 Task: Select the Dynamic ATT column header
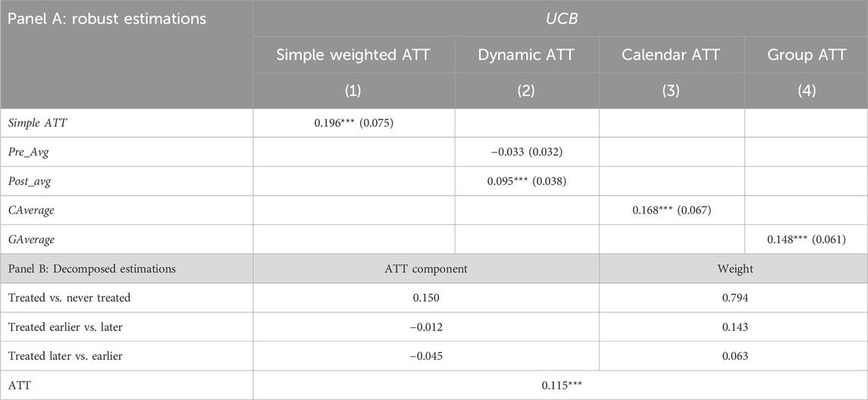pyautogui.click(x=526, y=54)
